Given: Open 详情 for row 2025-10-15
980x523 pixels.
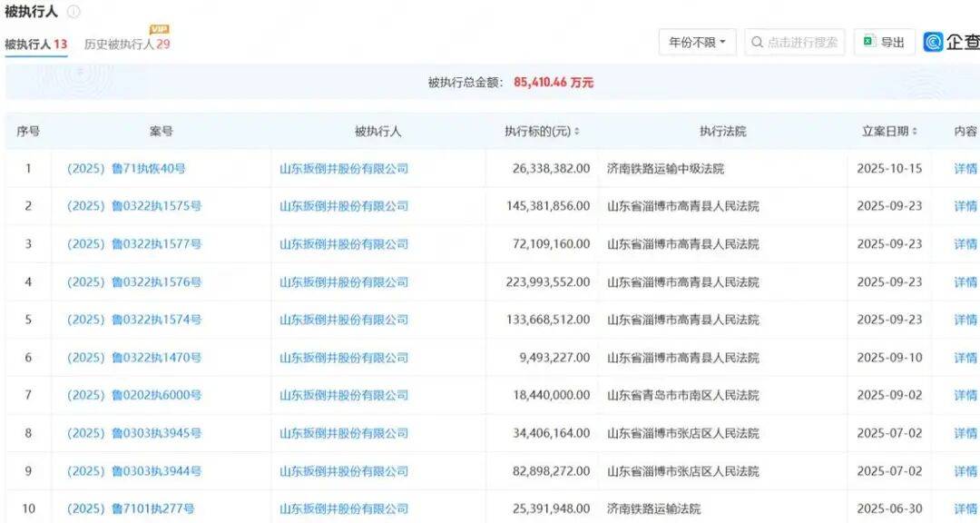Looking at the screenshot, I should [x=965, y=168].
